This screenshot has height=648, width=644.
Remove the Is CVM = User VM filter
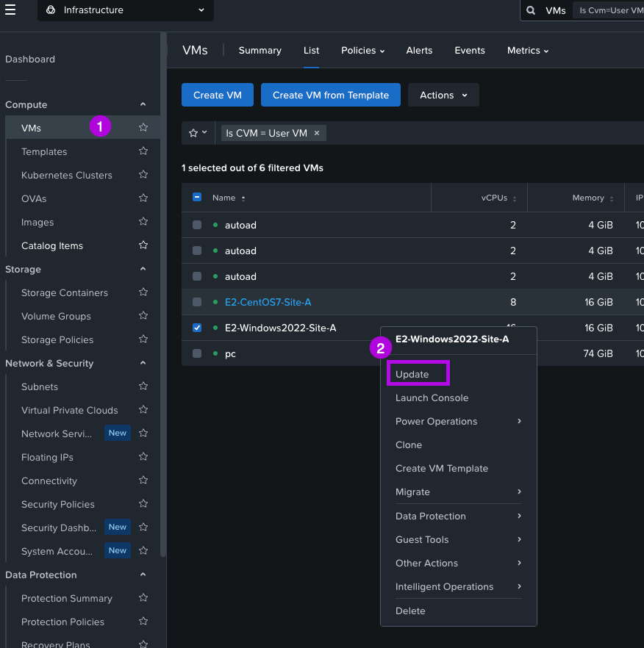317,133
